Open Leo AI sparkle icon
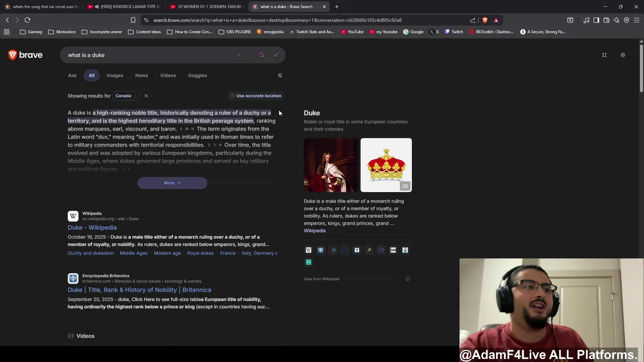This screenshot has width=644, height=362. pyautogui.click(x=616, y=20)
